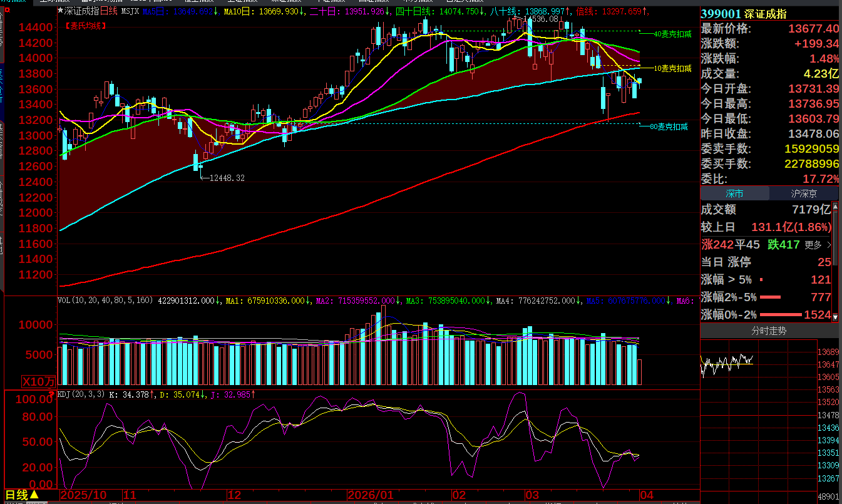This screenshot has width=842, height=504.
Task: Click the 10麦克扣减 marker label
Action: [672, 68]
